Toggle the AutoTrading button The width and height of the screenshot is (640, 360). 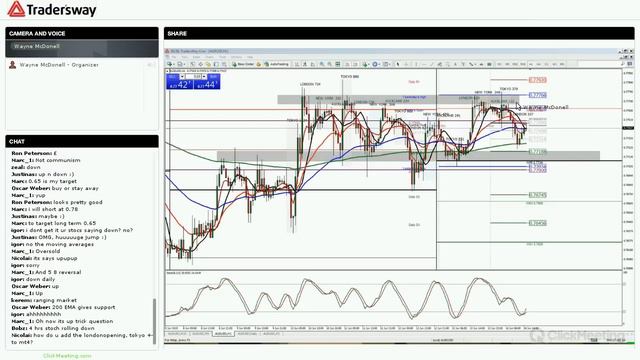click(x=277, y=64)
